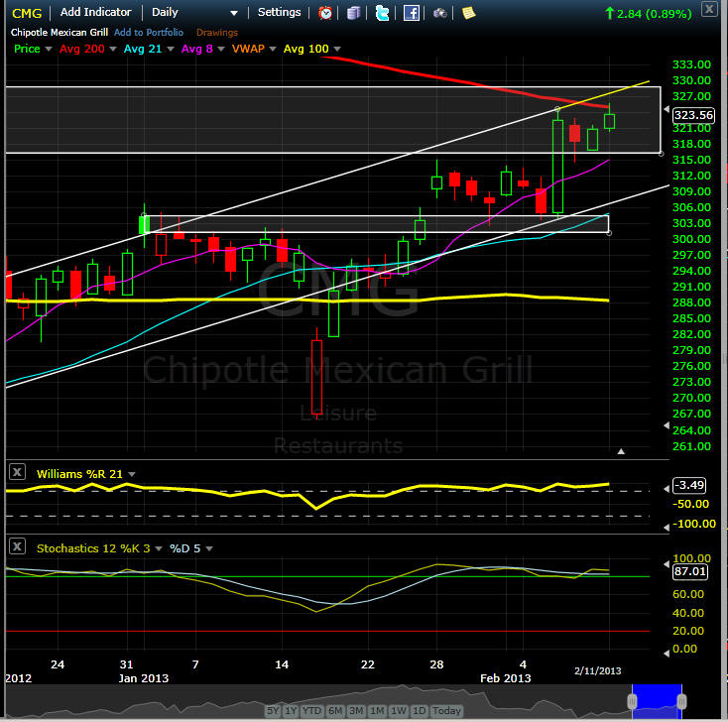
Task: Click the large green candle from early February
Action: pos(557,167)
